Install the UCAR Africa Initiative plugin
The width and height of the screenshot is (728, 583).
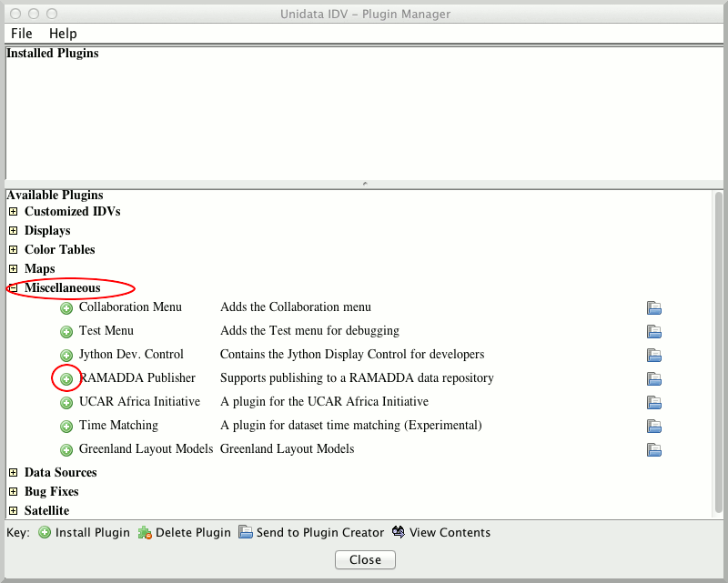click(x=66, y=402)
